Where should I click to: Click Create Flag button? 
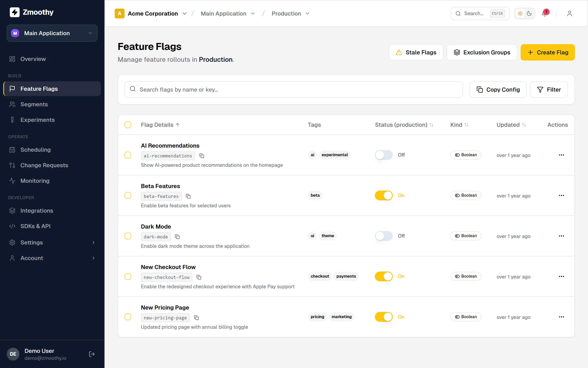click(548, 52)
